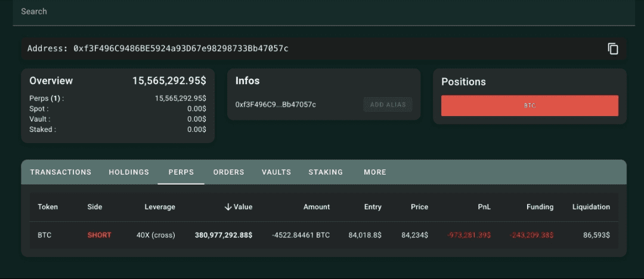Click the ADD ALIAS button
The image size is (644, 279).
[388, 104]
